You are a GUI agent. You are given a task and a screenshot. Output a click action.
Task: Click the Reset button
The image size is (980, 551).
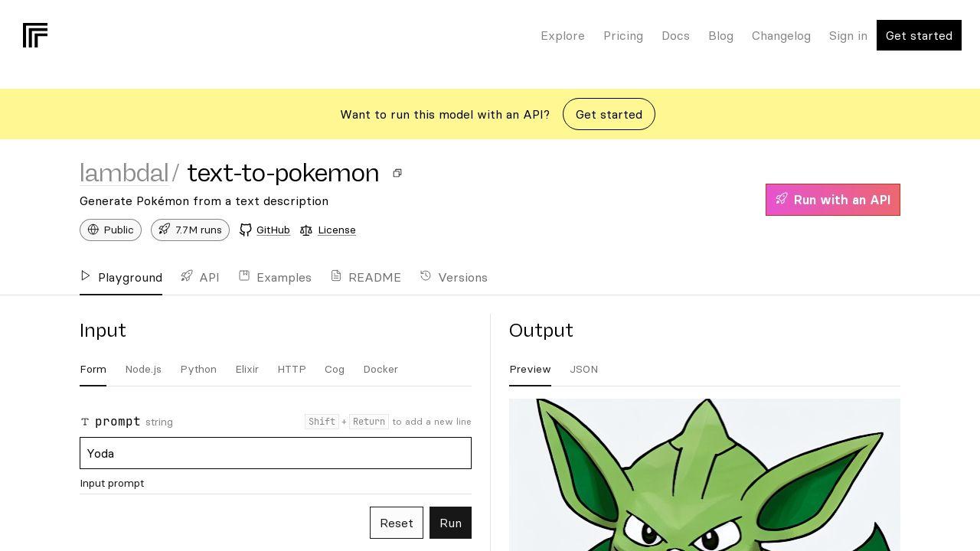pos(397,523)
